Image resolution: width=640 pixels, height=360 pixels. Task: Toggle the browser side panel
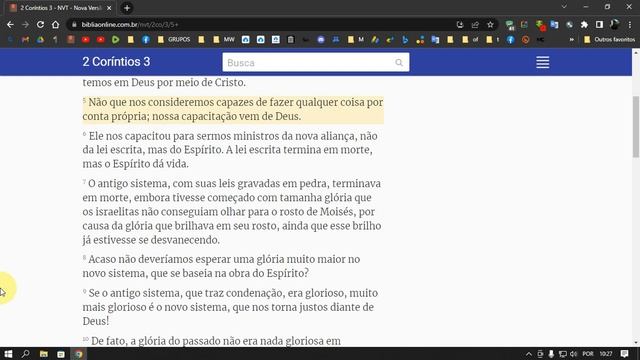[x=599, y=24]
